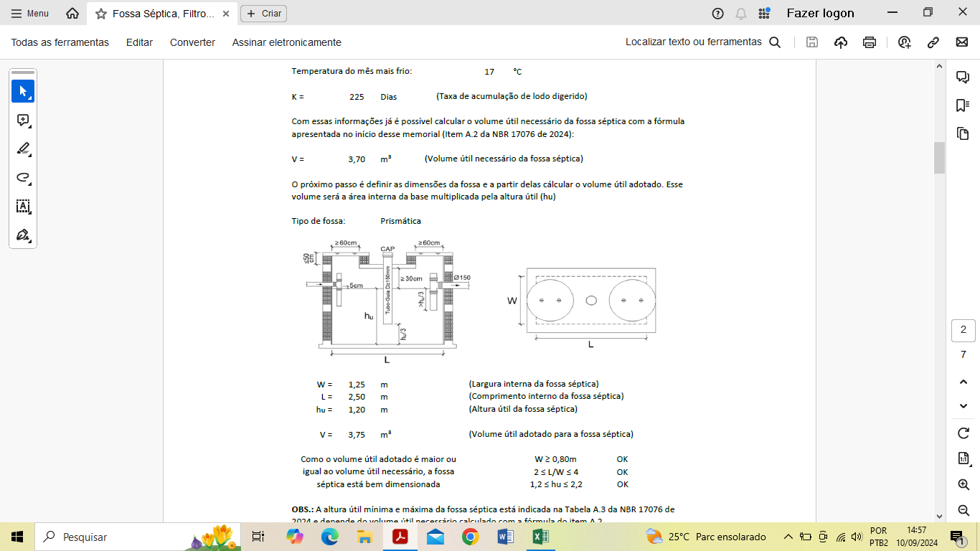980x551 pixels.
Task: Click the Fazer logon button
Action: coord(820,13)
